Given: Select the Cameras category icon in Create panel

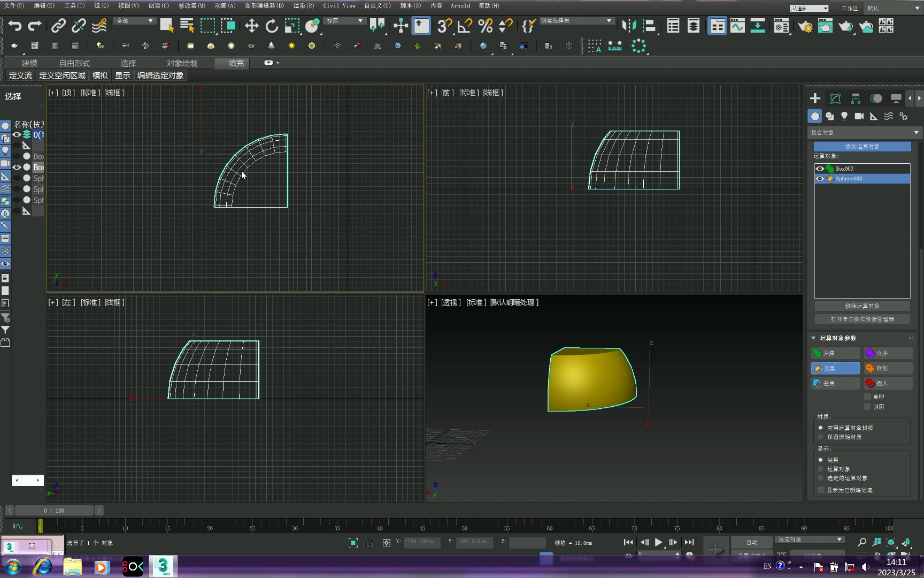Looking at the screenshot, I should click(x=859, y=116).
